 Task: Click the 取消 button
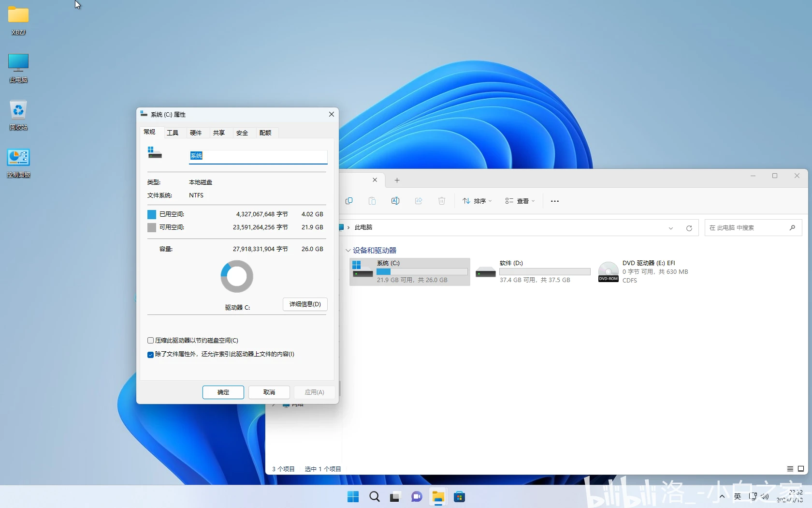(269, 392)
